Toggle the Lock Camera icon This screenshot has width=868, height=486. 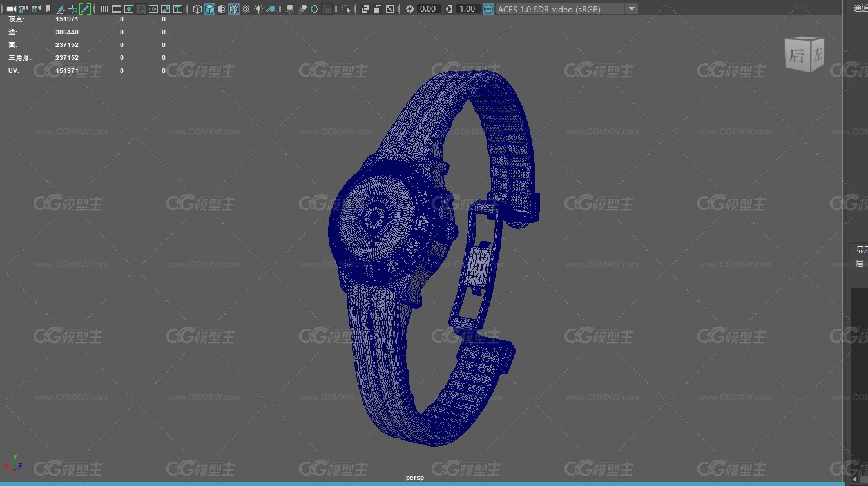tap(23, 9)
